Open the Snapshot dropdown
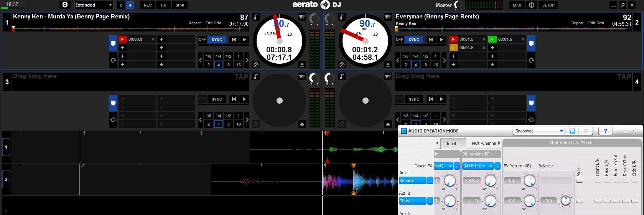 click(539, 131)
